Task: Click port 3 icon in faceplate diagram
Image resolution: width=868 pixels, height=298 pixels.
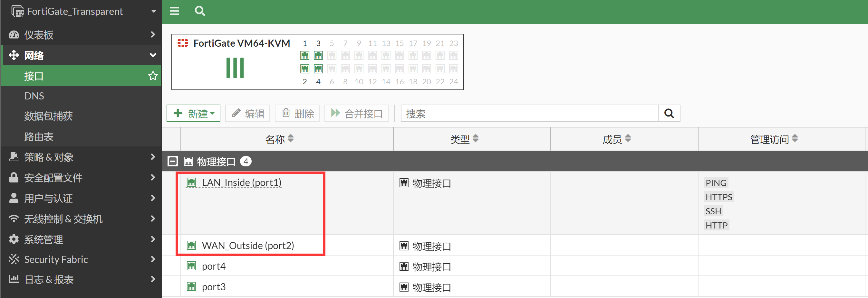Action: 318,55
